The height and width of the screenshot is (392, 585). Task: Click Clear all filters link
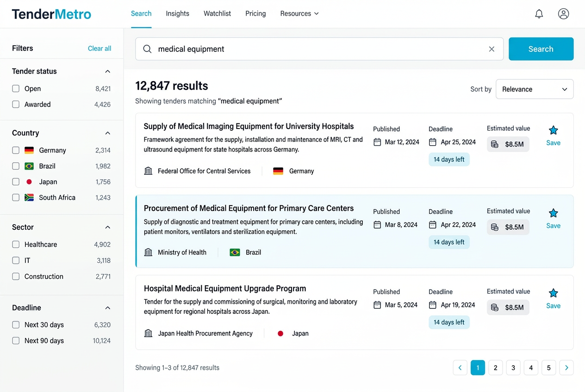100,49
